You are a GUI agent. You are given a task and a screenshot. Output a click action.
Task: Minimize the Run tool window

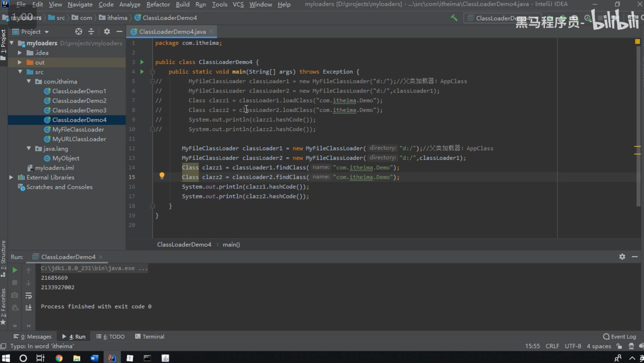pos(635,257)
